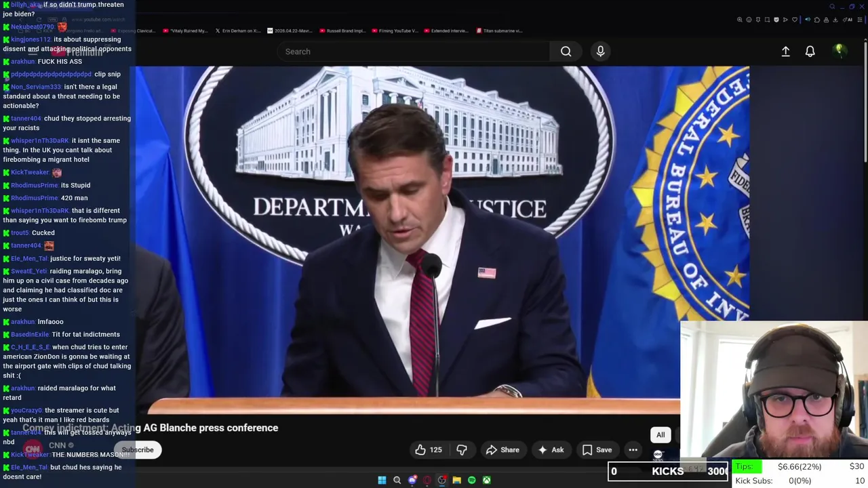Click the browser pin toolbar icon
The image size is (868, 488).
point(758,20)
